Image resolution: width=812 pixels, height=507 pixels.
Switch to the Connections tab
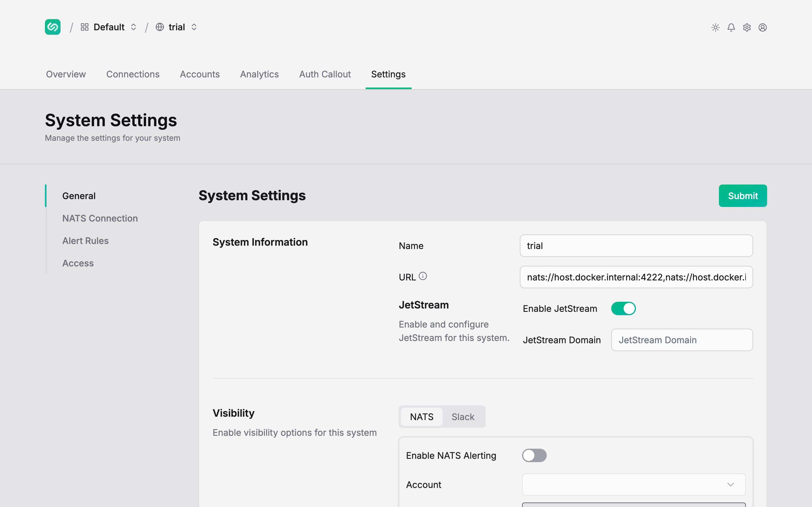(133, 74)
